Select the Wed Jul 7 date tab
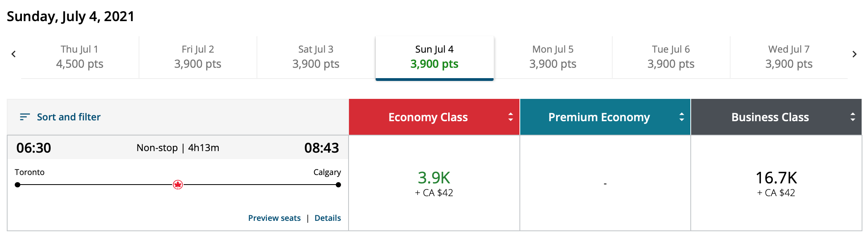 789,57
